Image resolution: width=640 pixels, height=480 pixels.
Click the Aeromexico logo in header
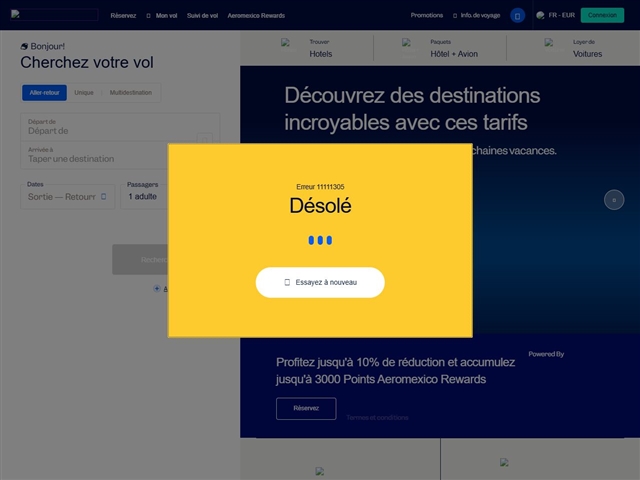click(55, 15)
